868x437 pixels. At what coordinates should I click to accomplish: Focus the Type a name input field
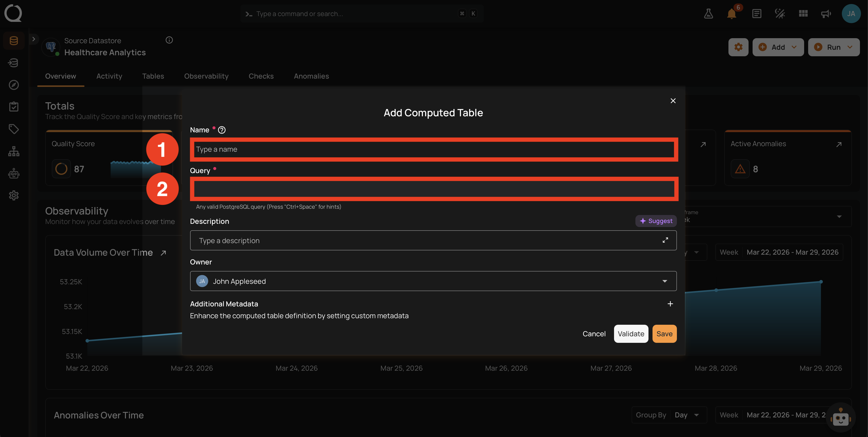pyautogui.click(x=434, y=149)
